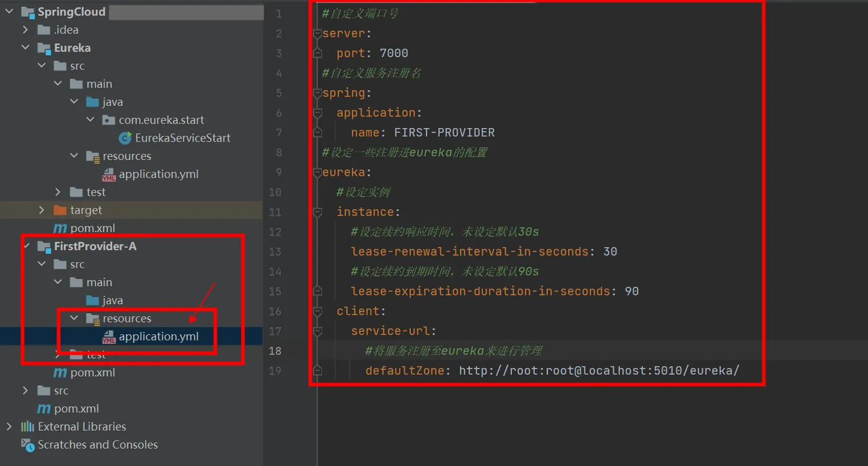Collapse the src folder under Eureka
This screenshot has height=466, width=868.
(x=42, y=66)
